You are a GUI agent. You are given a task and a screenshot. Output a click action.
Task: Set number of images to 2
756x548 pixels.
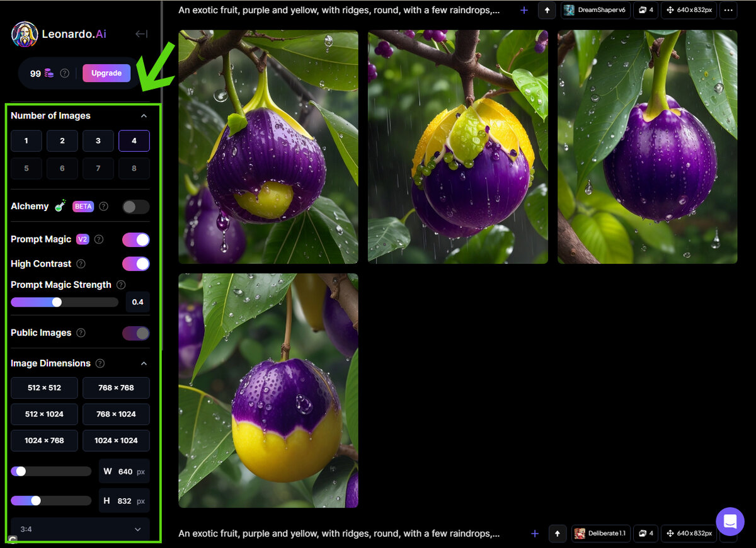62,141
